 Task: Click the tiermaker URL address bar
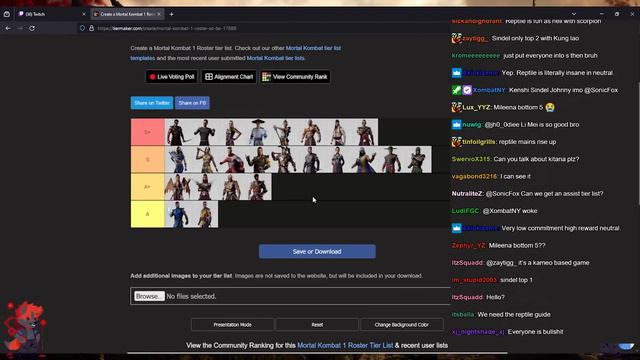point(261,28)
